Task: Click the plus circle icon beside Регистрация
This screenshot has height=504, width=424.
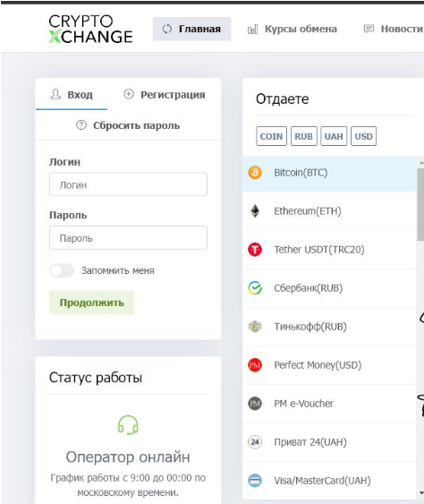Action: [x=129, y=94]
